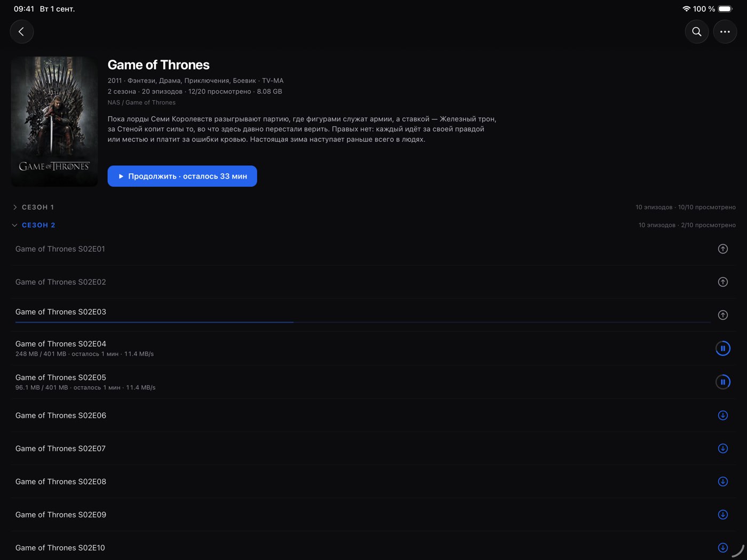This screenshot has height=560, width=747.
Task: Open search with the magnifier icon
Action: [697, 32]
